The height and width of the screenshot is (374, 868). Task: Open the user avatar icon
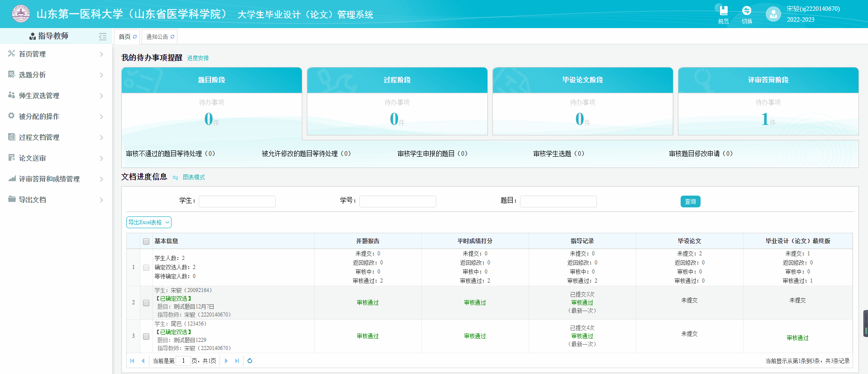773,14
